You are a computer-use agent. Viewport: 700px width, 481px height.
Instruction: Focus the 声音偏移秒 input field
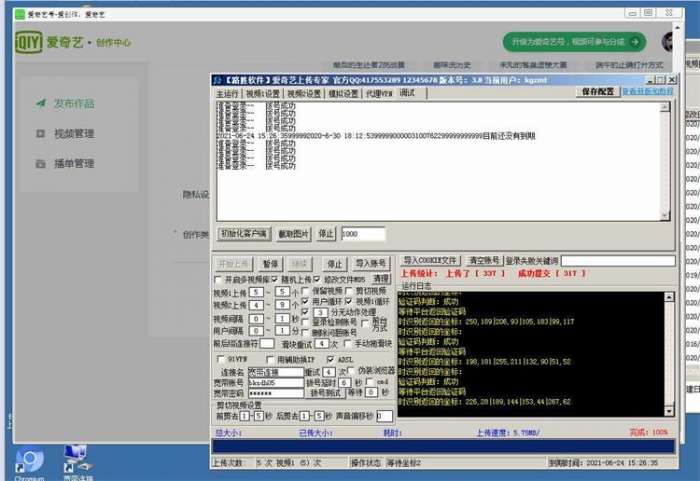[384, 416]
